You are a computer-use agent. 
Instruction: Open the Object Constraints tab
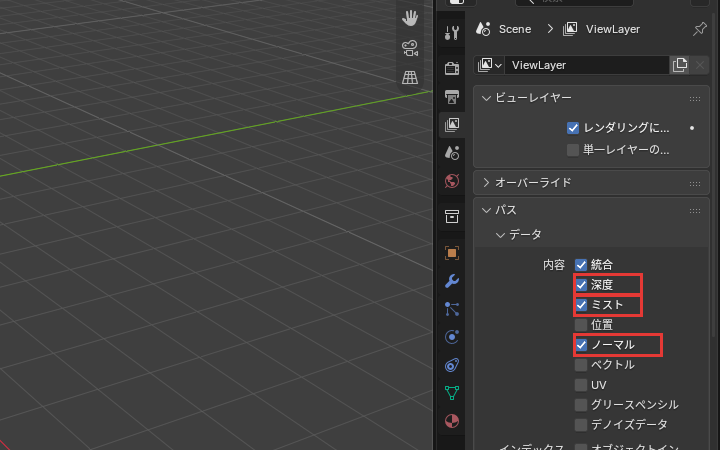click(452, 365)
